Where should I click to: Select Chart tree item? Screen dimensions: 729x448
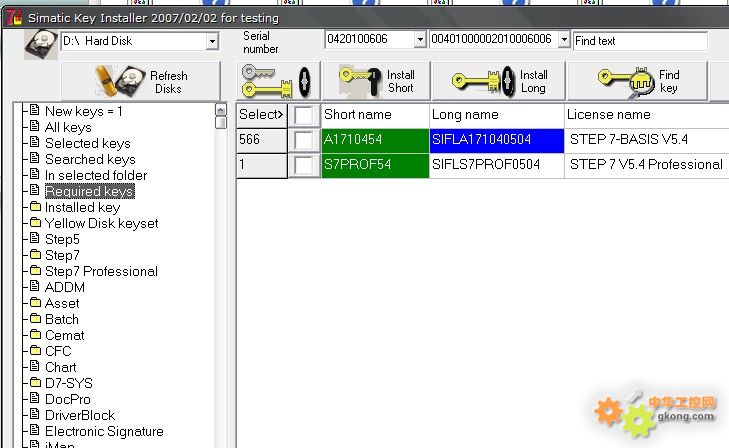pos(61,368)
